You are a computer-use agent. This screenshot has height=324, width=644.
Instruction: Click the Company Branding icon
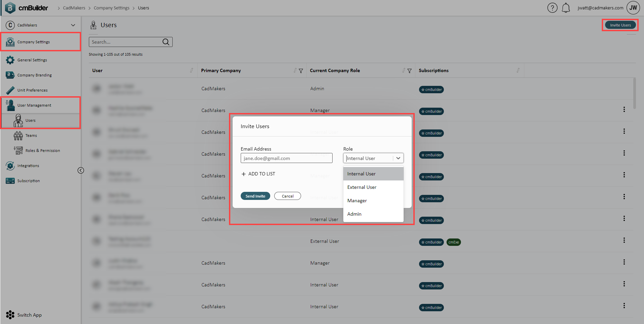10,75
